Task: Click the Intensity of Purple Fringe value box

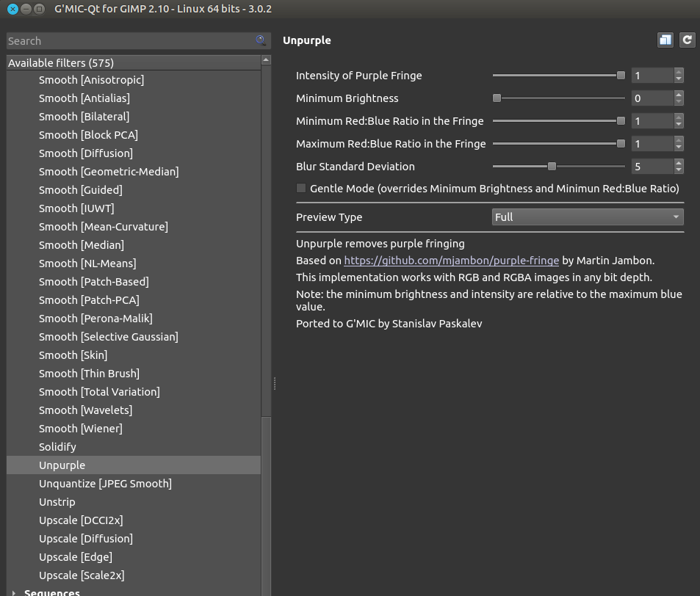Action: tap(652, 76)
